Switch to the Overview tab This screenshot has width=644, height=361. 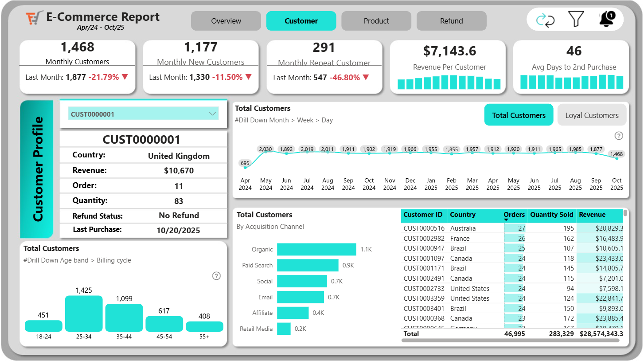pos(226,21)
